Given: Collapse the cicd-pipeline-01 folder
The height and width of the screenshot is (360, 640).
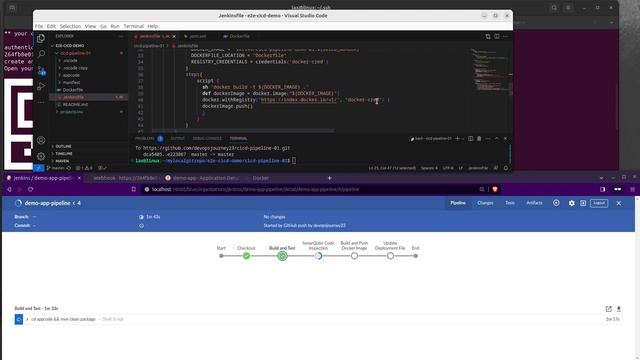Looking at the screenshot, I should tap(76, 53).
